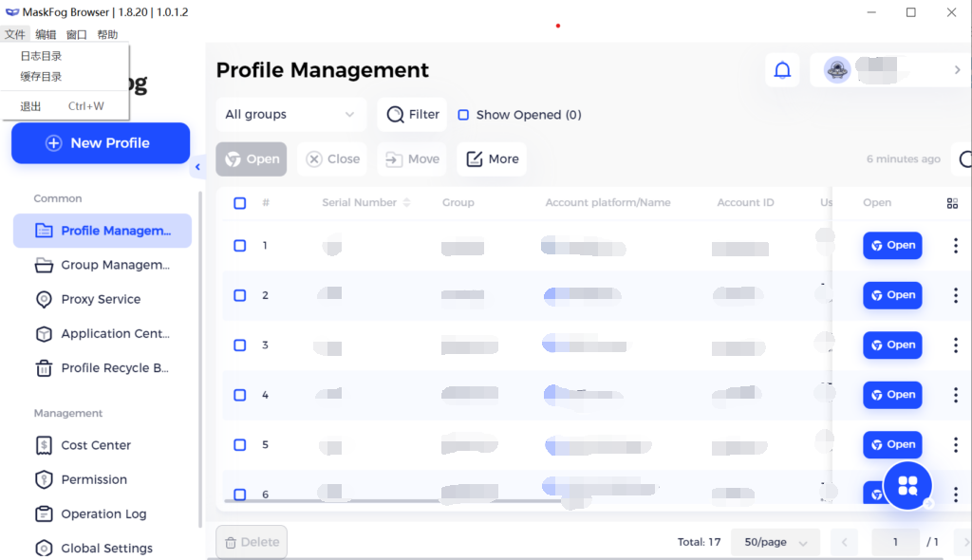Click the column layout grid icon
The image size is (972, 560).
point(952,203)
